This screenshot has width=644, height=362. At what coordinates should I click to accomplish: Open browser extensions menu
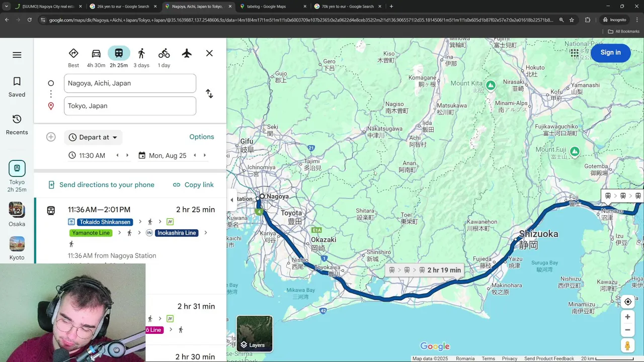coord(588,20)
